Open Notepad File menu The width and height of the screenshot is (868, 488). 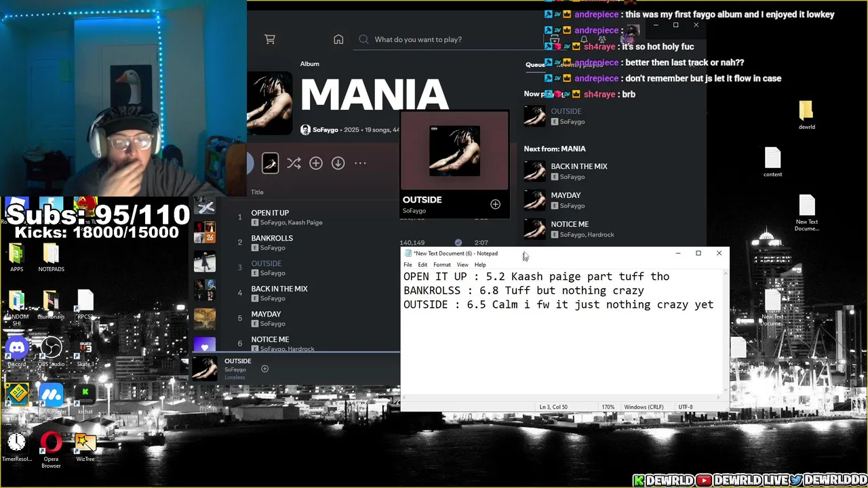(x=408, y=264)
